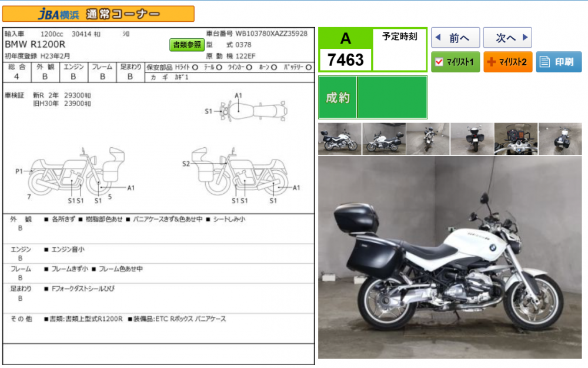Click the top-view motorcycle damage diagram
588x368 pixels.
click(253, 111)
